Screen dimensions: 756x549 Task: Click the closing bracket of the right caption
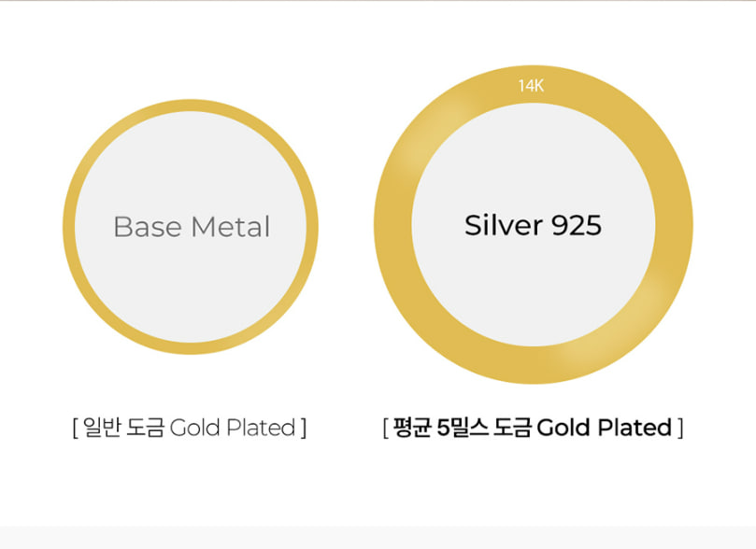point(681,429)
